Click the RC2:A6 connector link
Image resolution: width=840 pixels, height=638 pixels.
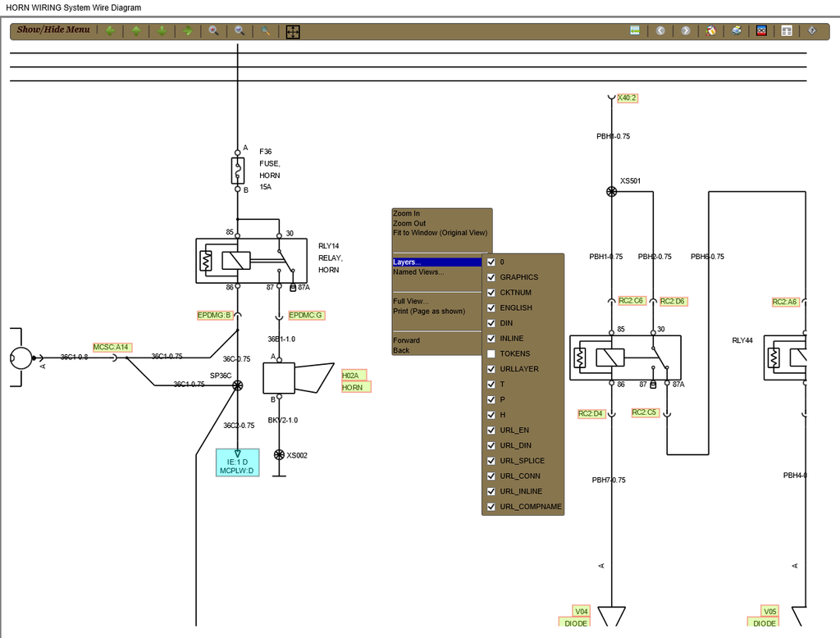pyautogui.click(x=785, y=302)
